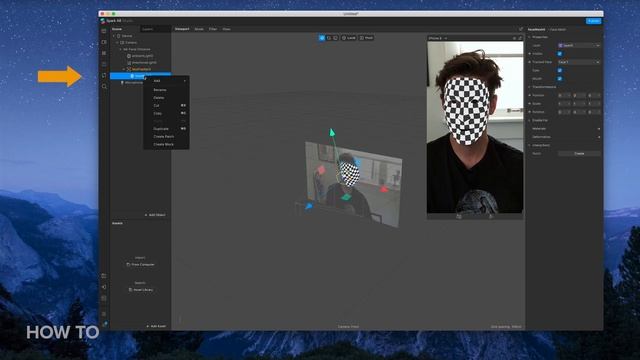Choose Create Patch from the context menu
The image size is (640, 360).
166,137
